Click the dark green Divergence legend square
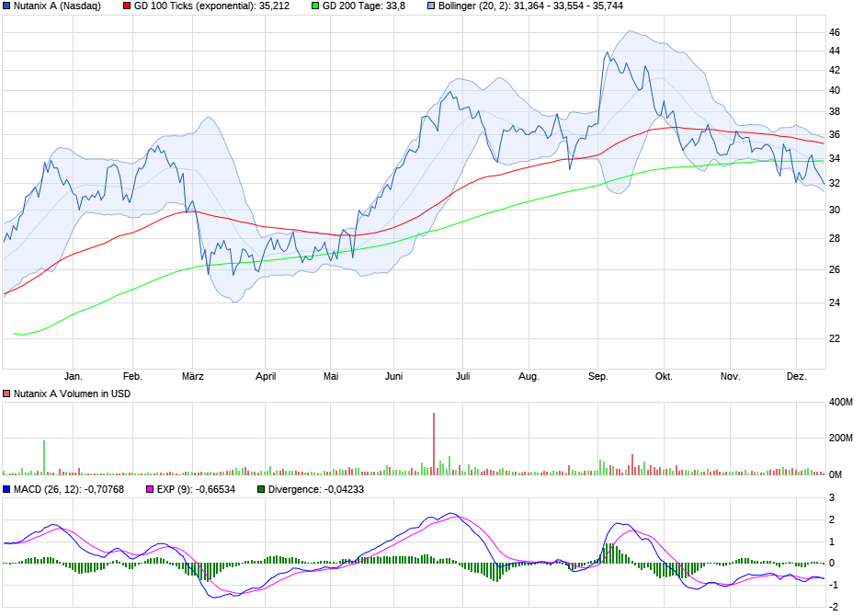The image size is (864, 616). pyautogui.click(x=262, y=488)
